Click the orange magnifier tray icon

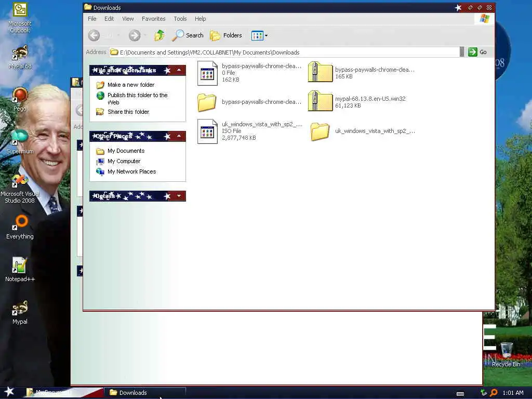click(x=494, y=393)
